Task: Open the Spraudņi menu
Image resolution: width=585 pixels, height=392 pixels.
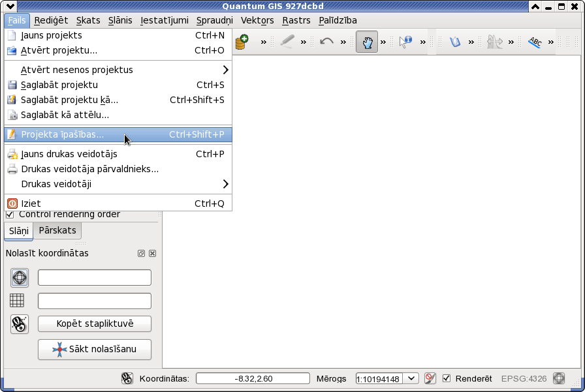Action: 215,20
